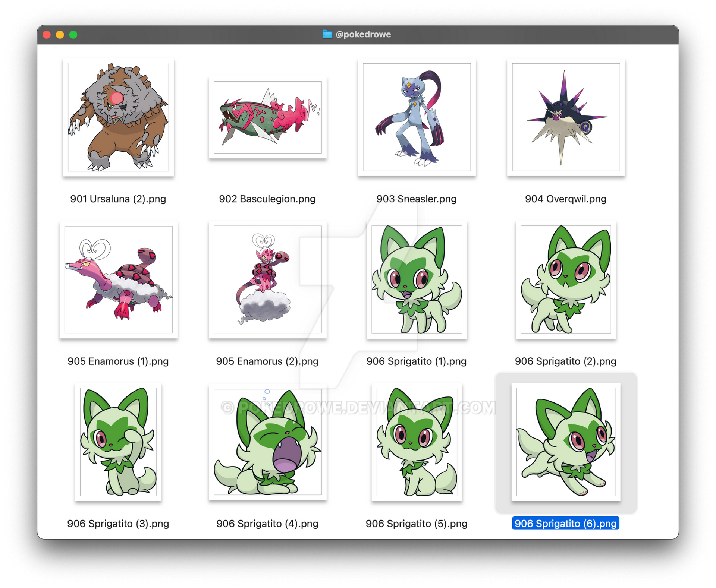The width and height of the screenshot is (716, 588).
Task: Select the 905 Enamorus (2) image thumbnail
Action: [267, 279]
